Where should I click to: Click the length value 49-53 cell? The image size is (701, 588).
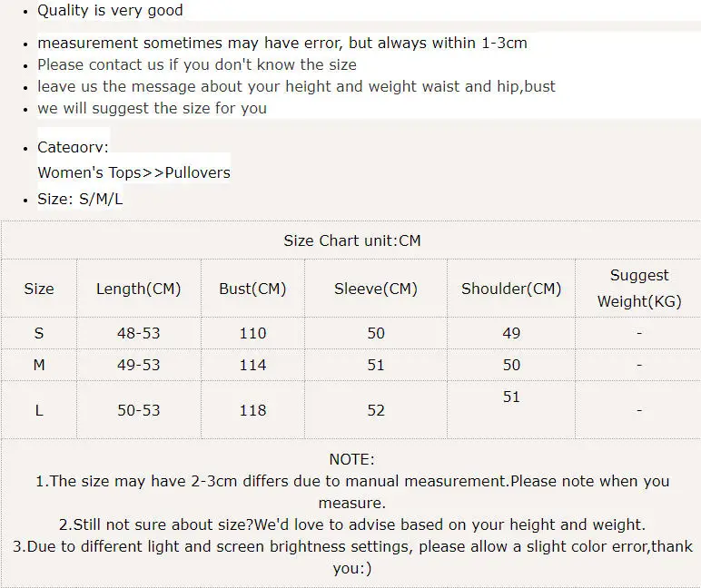tap(139, 365)
